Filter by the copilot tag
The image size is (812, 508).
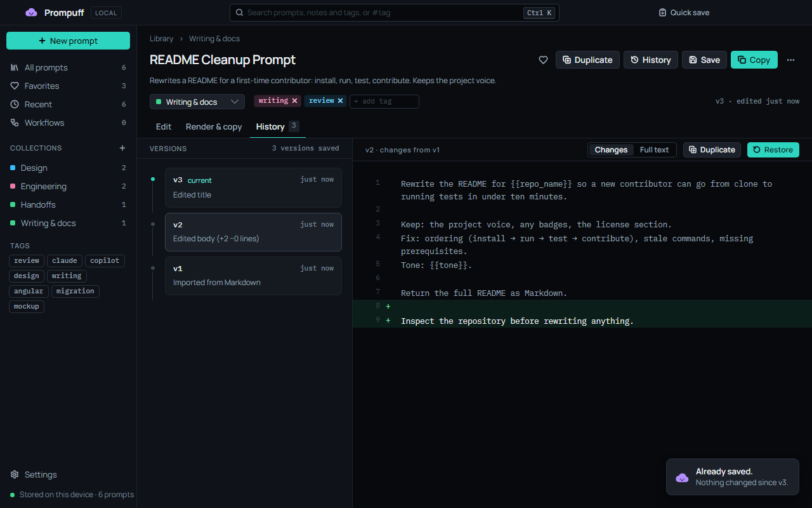(105, 260)
